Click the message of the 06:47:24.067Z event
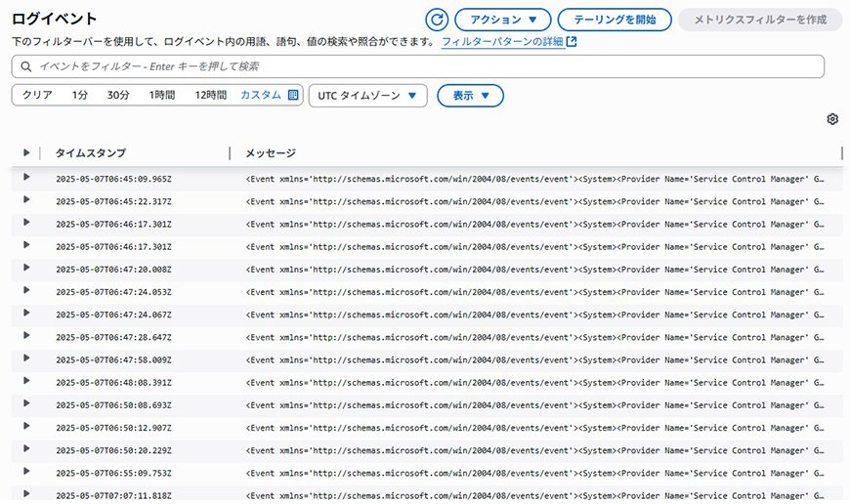Viewport: 850px width, 504px height. point(535,315)
